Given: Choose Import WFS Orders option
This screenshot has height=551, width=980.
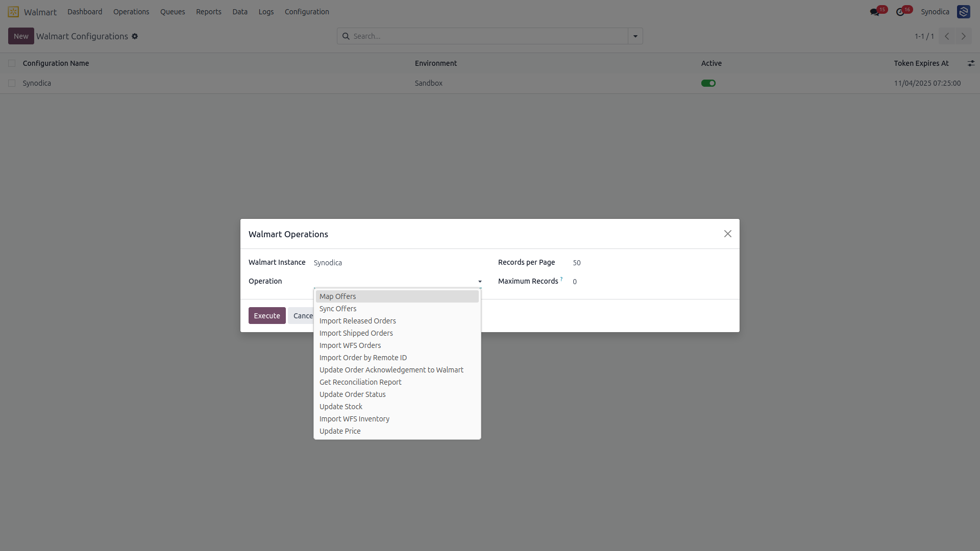Looking at the screenshot, I should coord(397,345).
